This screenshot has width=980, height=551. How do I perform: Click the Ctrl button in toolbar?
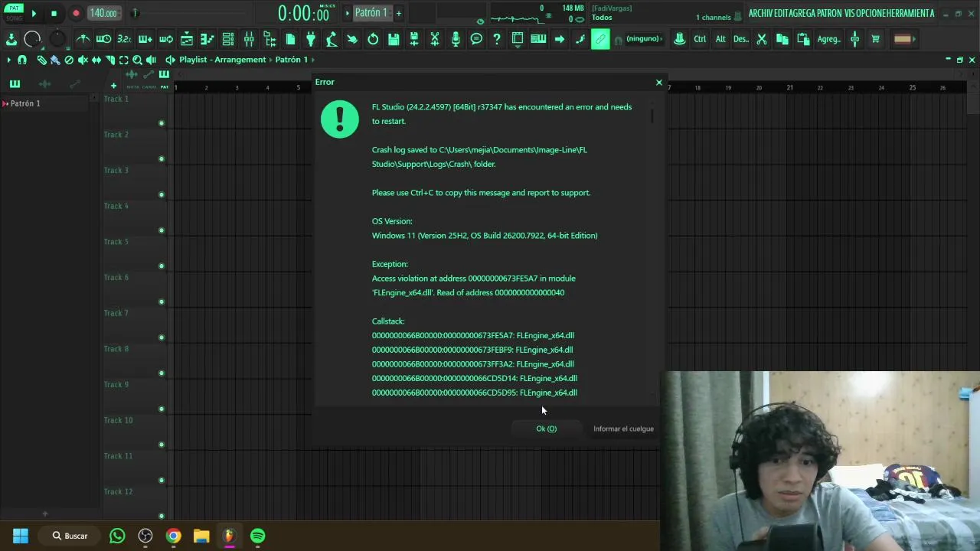(x=700, y=39)
